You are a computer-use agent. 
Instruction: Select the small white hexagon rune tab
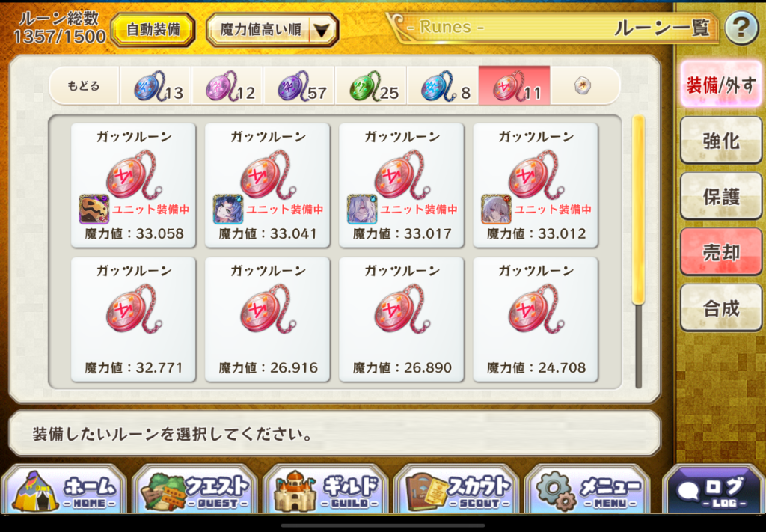click(583, 86)
